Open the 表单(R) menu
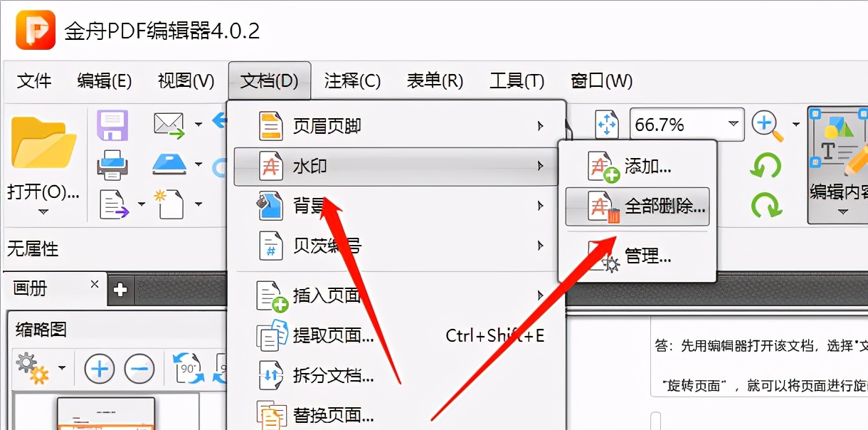The height and width of the screenshot is (430, 868). pos(435,80)
